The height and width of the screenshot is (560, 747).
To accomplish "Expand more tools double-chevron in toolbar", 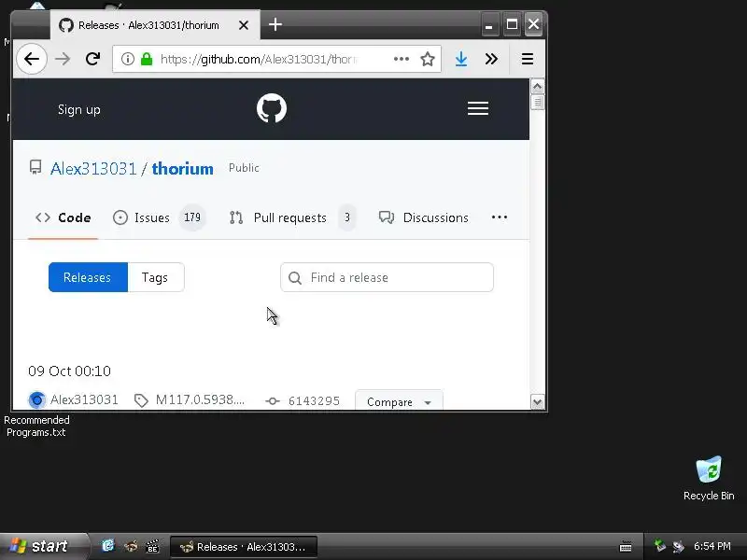I will click(x=491, y=59).
